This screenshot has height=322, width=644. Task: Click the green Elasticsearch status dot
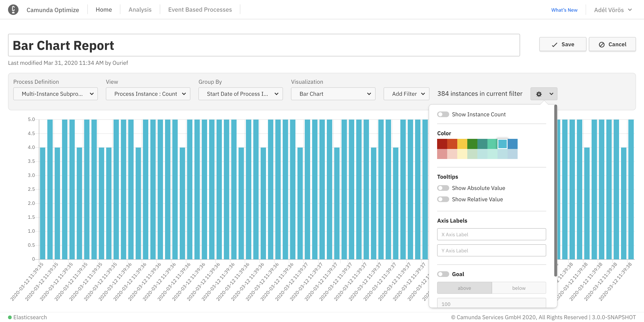[x=10, y=317]
